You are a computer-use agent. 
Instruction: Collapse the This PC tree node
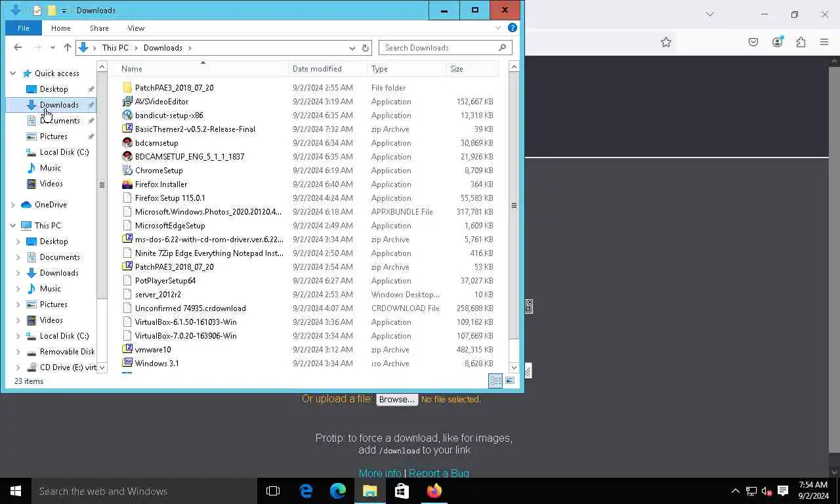click(12, 226)
